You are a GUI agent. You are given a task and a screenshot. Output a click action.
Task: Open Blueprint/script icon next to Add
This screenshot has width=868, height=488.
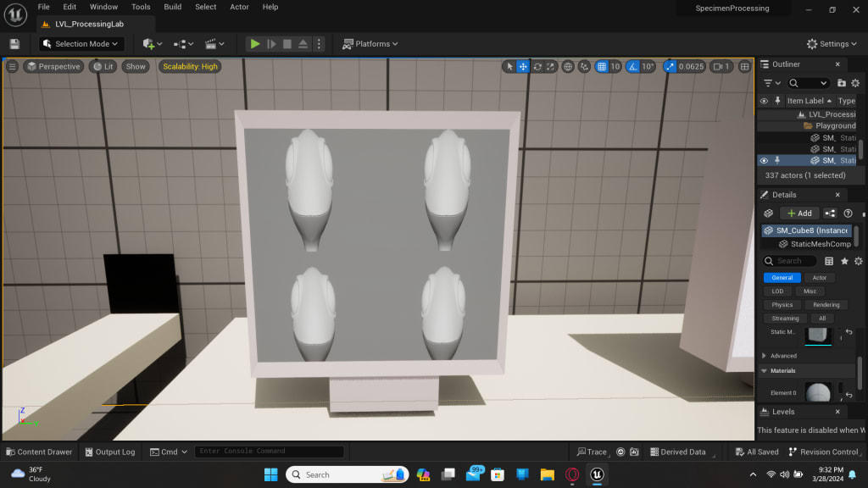[830, 213]
